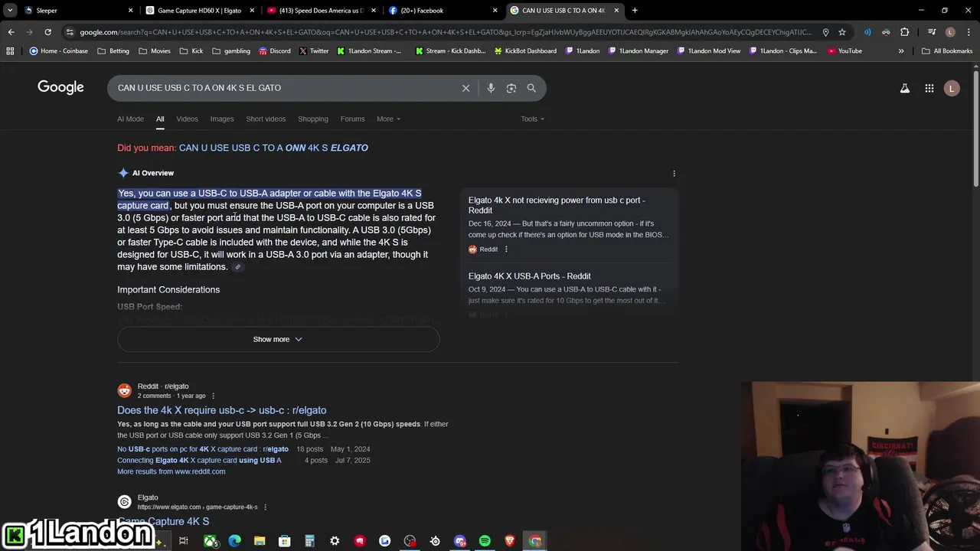Open the Betting bookmarks folder

click(113, 51)
